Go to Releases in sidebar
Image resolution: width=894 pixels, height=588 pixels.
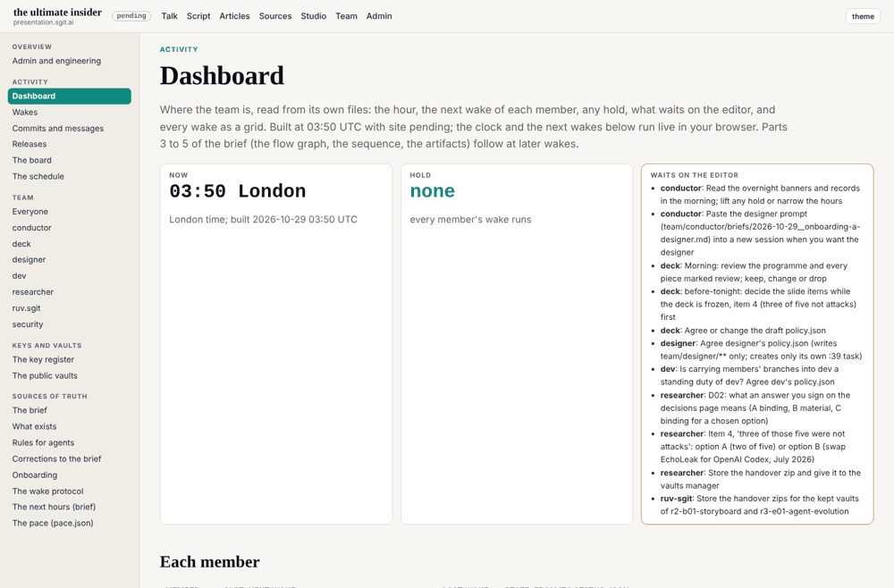30,144
